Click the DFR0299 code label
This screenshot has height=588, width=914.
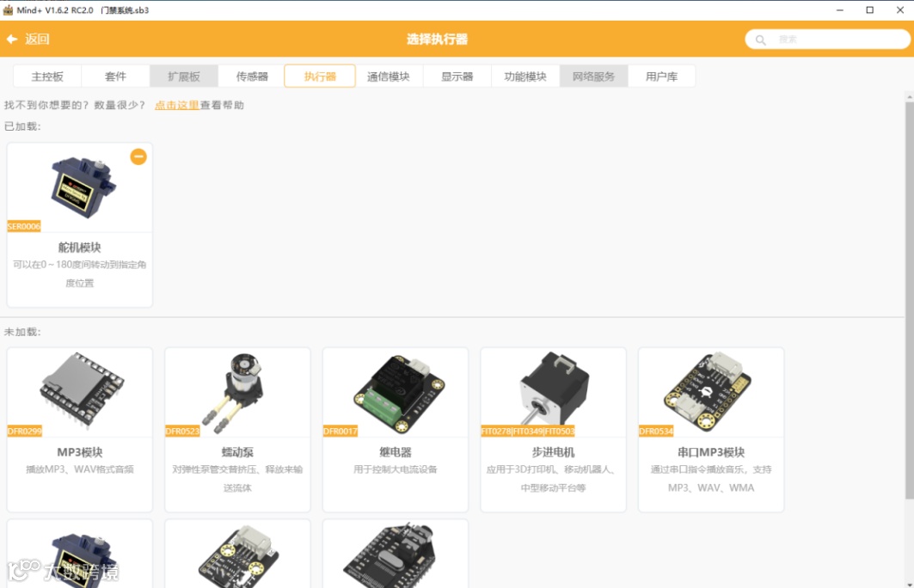point(24,432)
